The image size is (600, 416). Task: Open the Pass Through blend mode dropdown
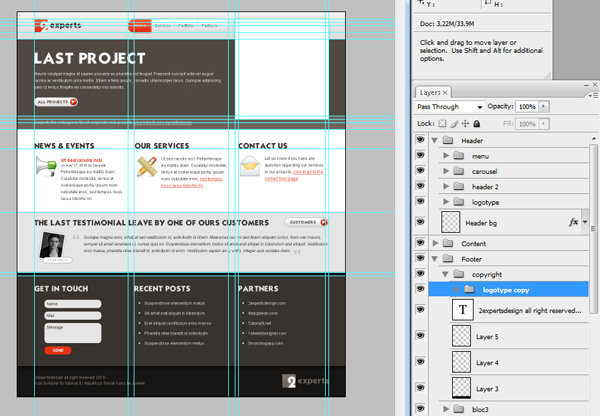pos(450,107)
